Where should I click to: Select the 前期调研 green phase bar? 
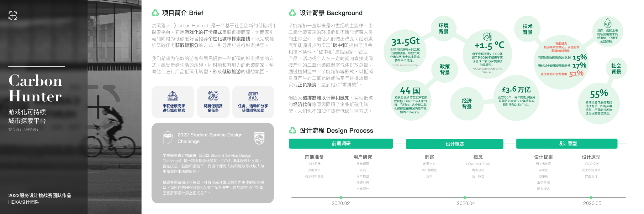click(x=341, y=144)
